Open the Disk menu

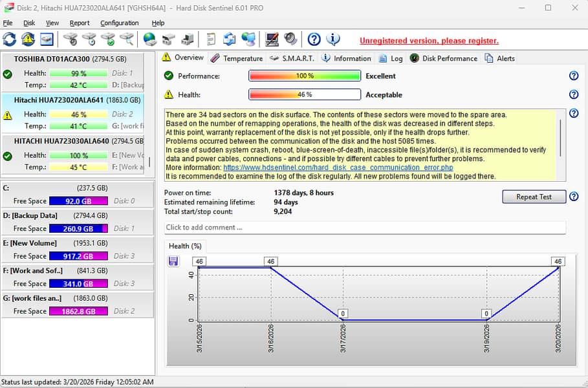click(x=30, y=23)
